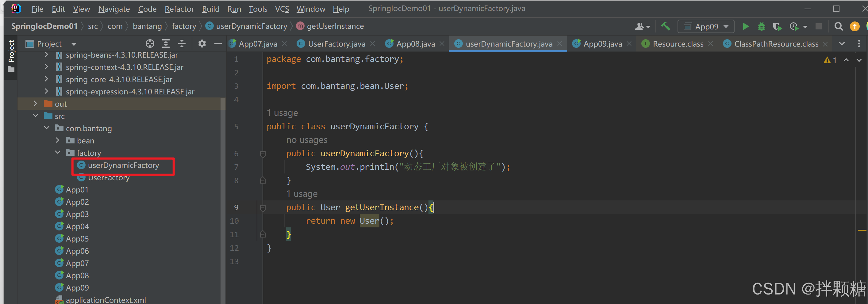Show hidden editor tabs chevron

(x=842, y=44)
